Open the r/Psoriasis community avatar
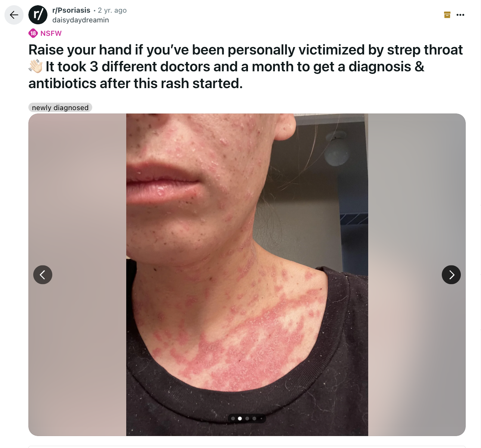 (38, 15)
